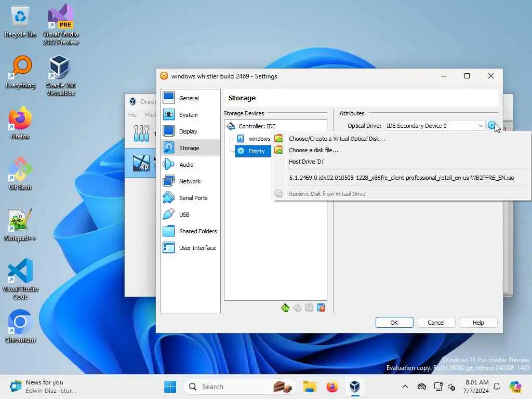Select the XP virtual machine in VirtualBox Manager

pyautogui.click(x=141, y=163)
